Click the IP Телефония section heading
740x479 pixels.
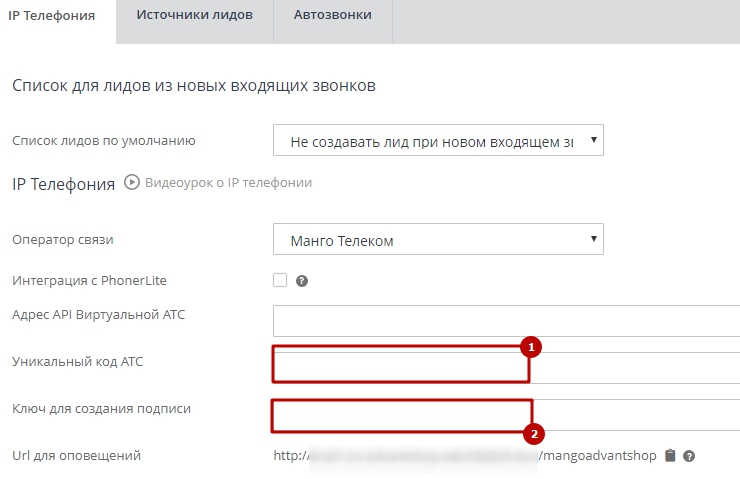[64, 183]
